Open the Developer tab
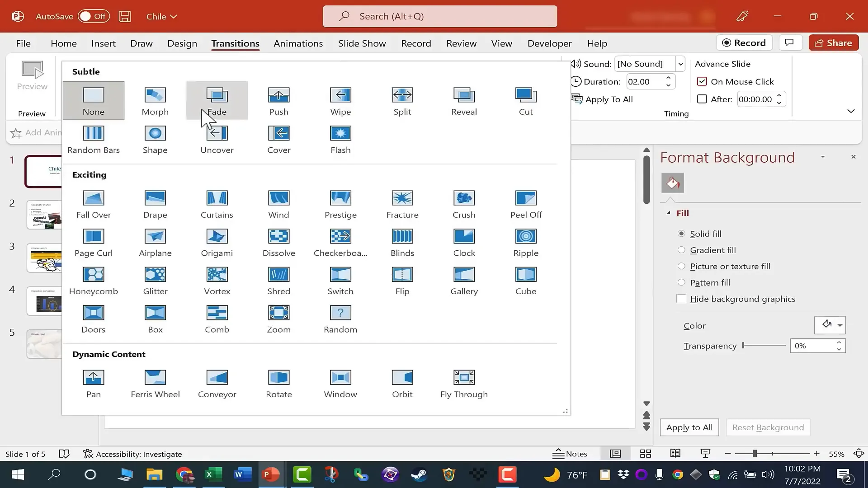868x488 pixels. (549, 43)
